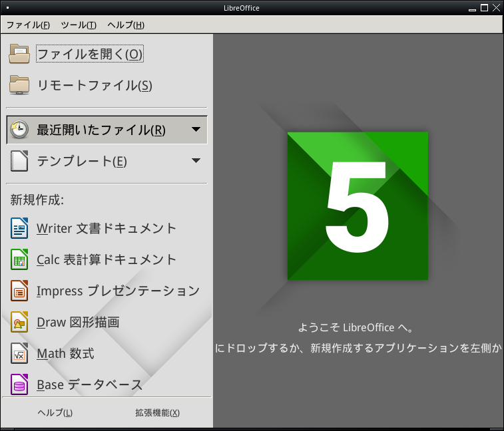
Task: Click the LibreOffice 5 logo
Action: 358,206
